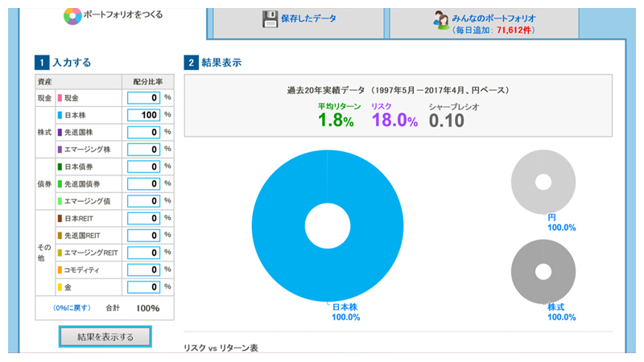Screen dimensions: 644x362
Task: Click the pink 現金 color swatch
Action: (60, 98)
